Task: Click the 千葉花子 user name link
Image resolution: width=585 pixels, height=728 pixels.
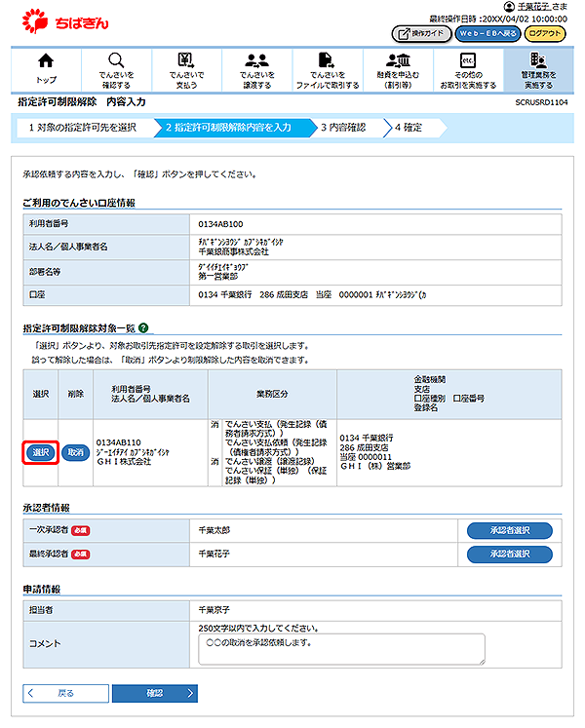Action: point(534,7)
